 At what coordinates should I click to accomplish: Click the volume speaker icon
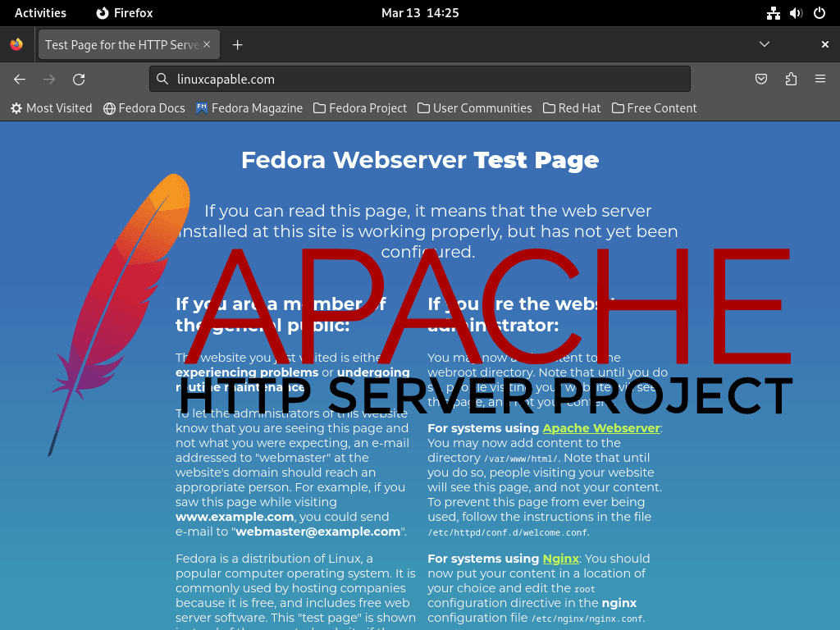coord(796,13)
